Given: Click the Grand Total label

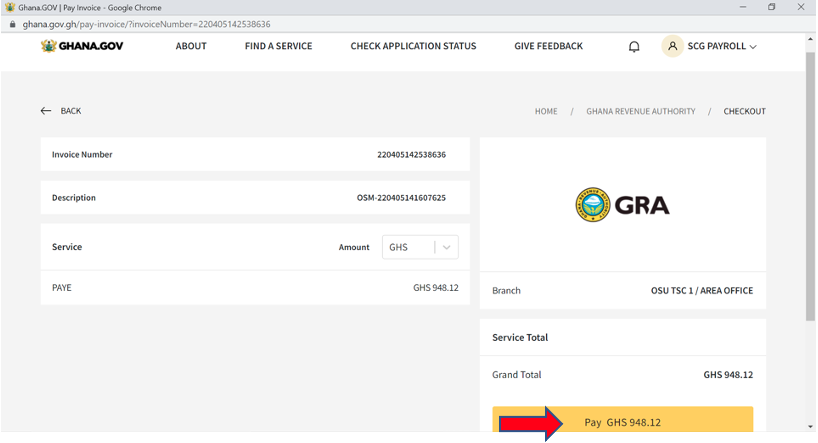Looking at the screenshot, I should coord(516,375).
